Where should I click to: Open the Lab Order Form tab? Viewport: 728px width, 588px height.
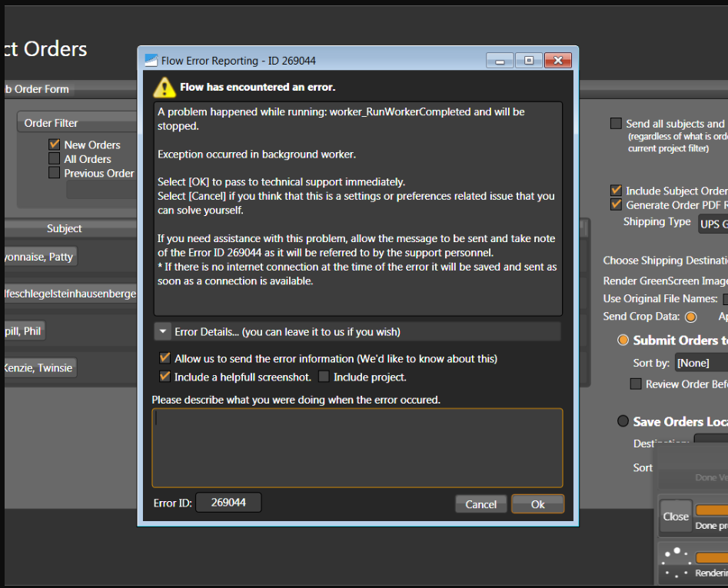[37, 89]
